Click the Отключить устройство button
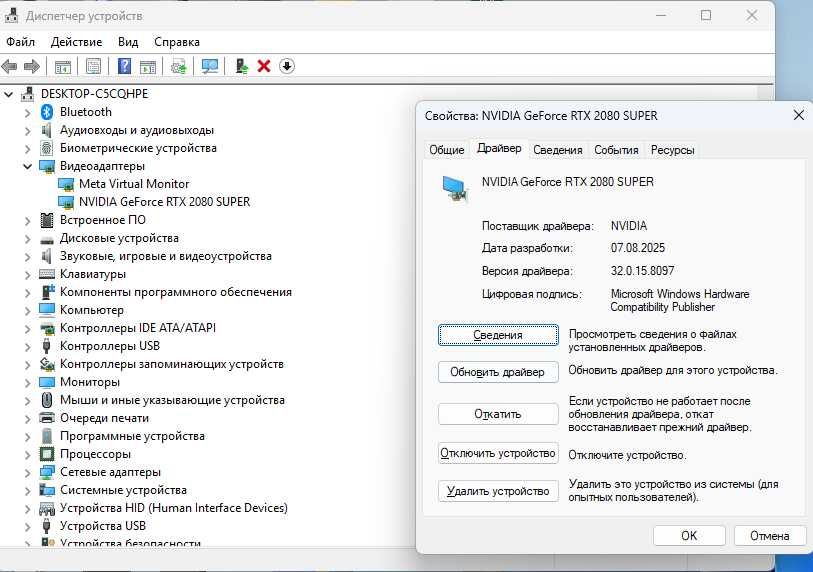The height and width of the screenshot is (572, 813). tap(498, 453)
